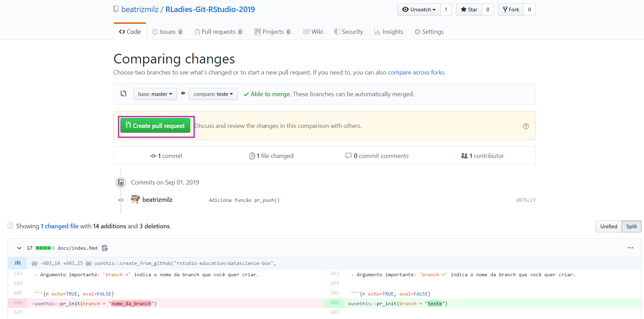Open the 1 changed file link
The height and width of the screenshot is (319, 644).
tap(60, 226)
